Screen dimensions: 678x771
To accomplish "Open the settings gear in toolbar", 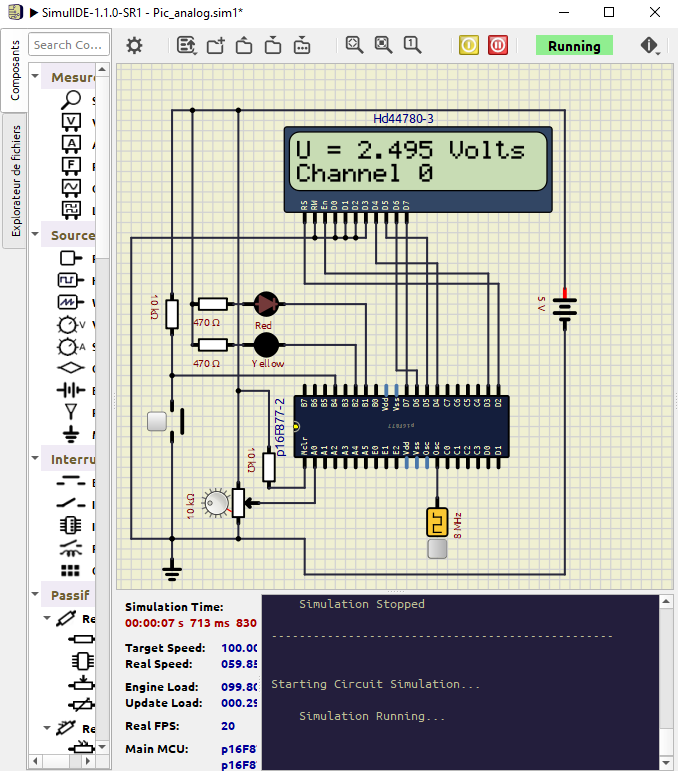I will click(134, 45).
